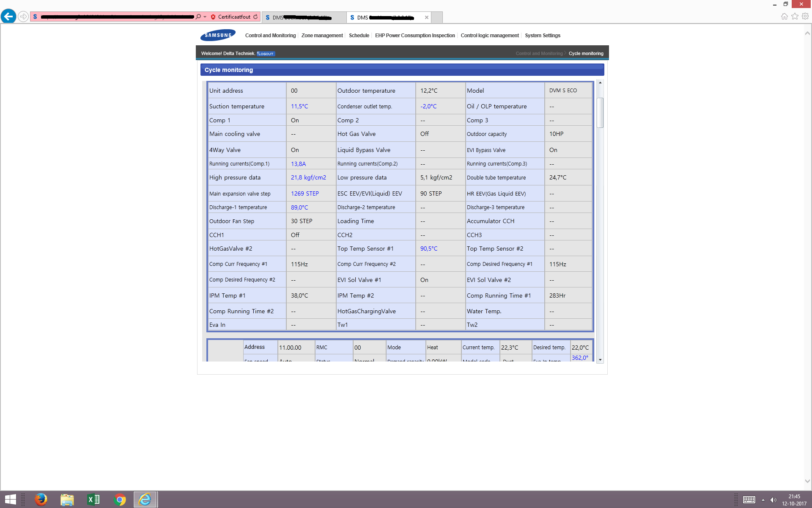
Task: Open the browser tools gear icon
Action: pyautogui.click(x=805, y=17)
